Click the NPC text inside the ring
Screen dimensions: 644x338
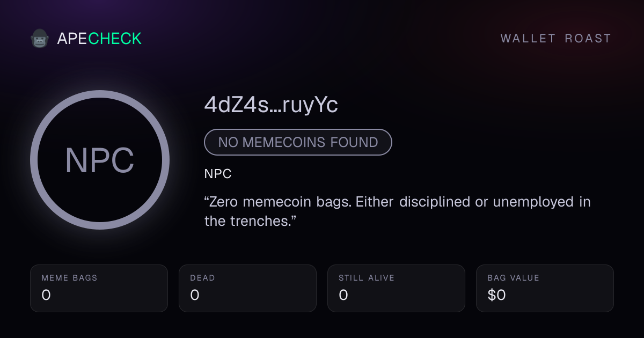tap(100, 160)
